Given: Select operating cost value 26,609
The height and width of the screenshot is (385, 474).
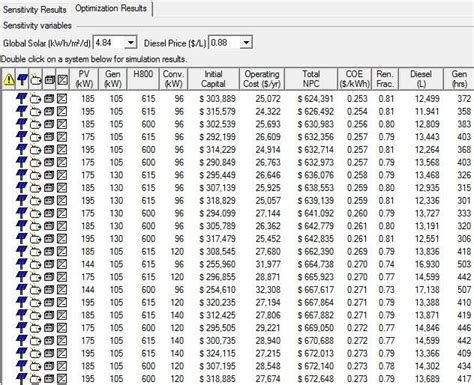Looking at the screenshot, I should point(268,137).
